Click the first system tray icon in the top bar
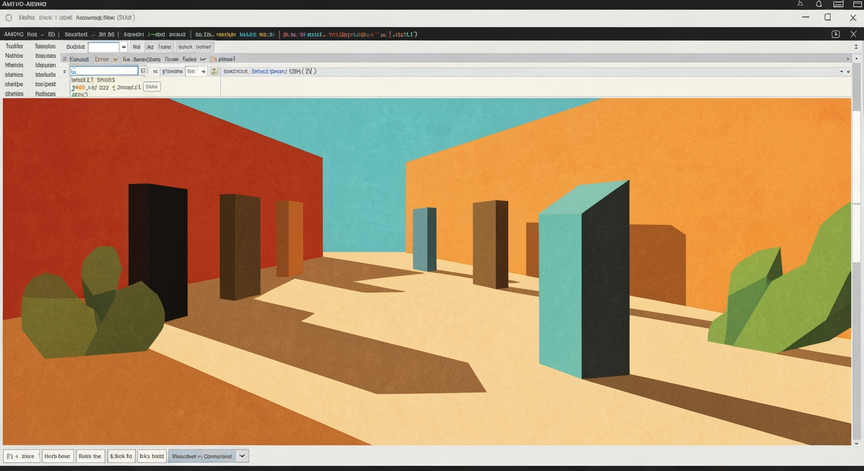 (x=800, y=4)
